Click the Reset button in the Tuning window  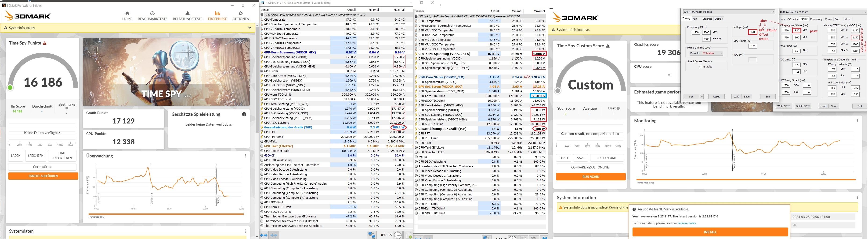click(x=716, y=97)
